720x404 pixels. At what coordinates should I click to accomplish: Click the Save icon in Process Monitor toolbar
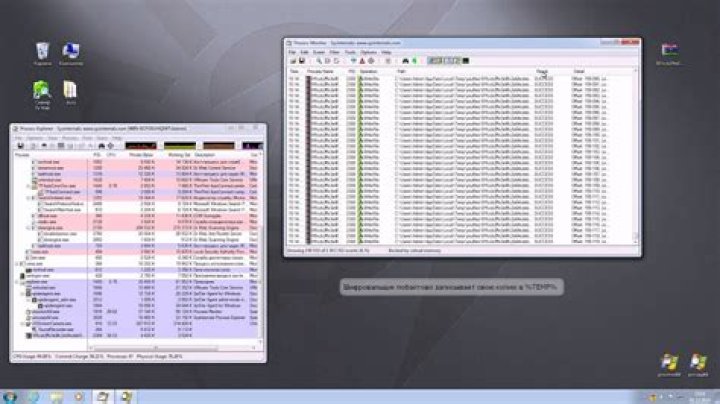click(x=301, y=60)
